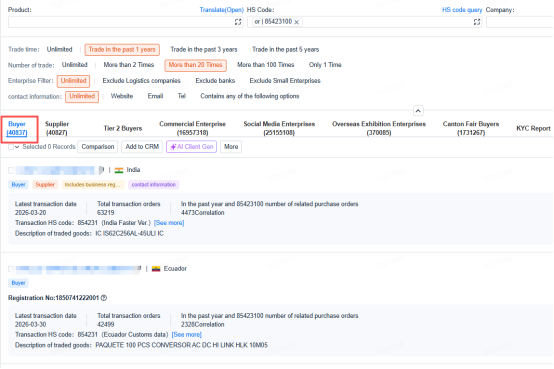554x369 pixels.
Task: Click total transaction orders value 63219
Action: coord(106,213)
